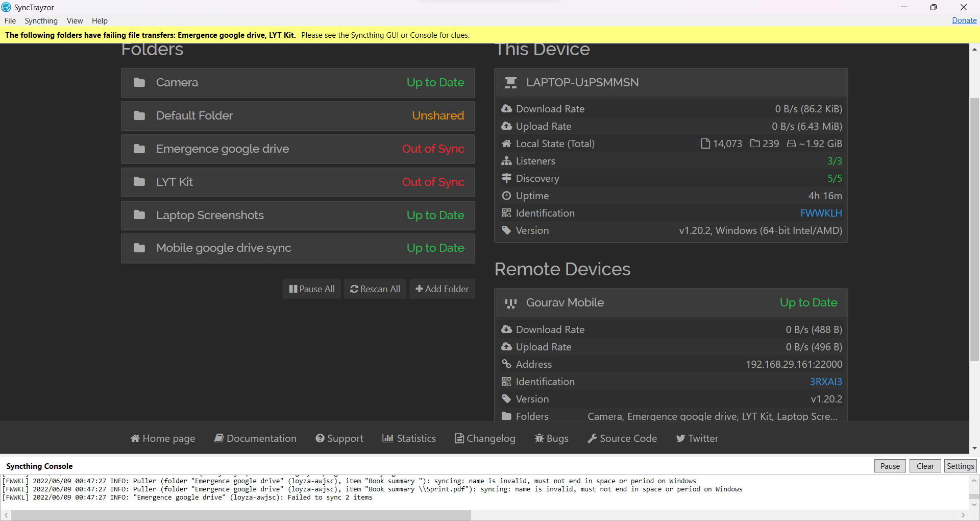The width and height of the screenshot is (980, 521).
Task: Open the Donate link
Action: 964,20
